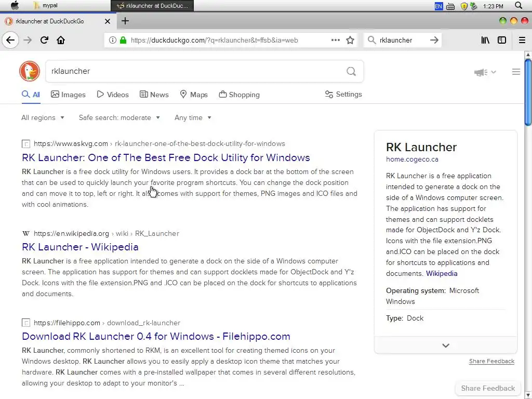Click the browser address bar URL
Screen dimensions: 532x399
coord(214,40)
